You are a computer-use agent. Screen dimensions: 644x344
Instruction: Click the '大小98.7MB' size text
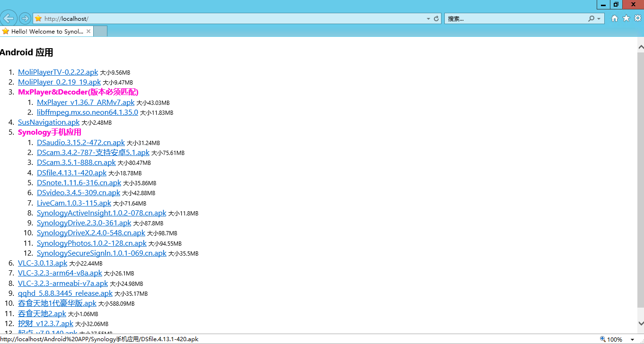coord(162,233)
